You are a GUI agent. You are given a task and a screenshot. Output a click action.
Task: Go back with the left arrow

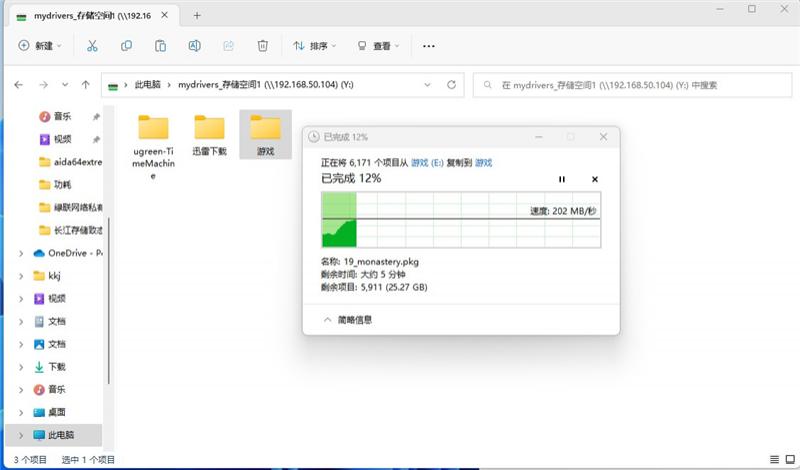(19, 85)
